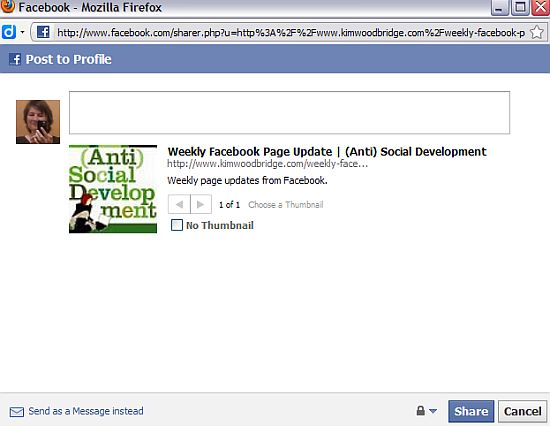Show the previous thumbnail with the left arrow
This screenshot has height=426, width=550.
click(x=179, y=204)
